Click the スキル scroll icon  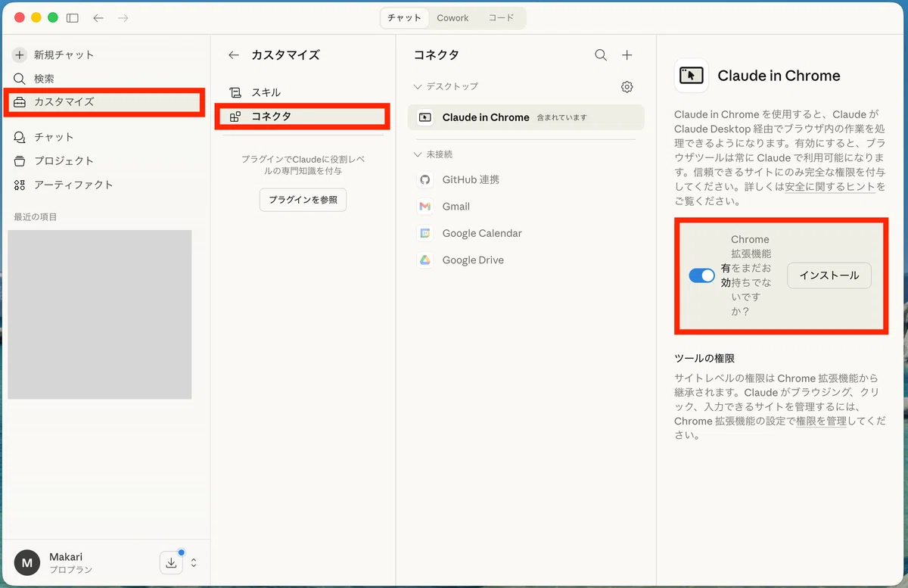(x=235, y=92)
